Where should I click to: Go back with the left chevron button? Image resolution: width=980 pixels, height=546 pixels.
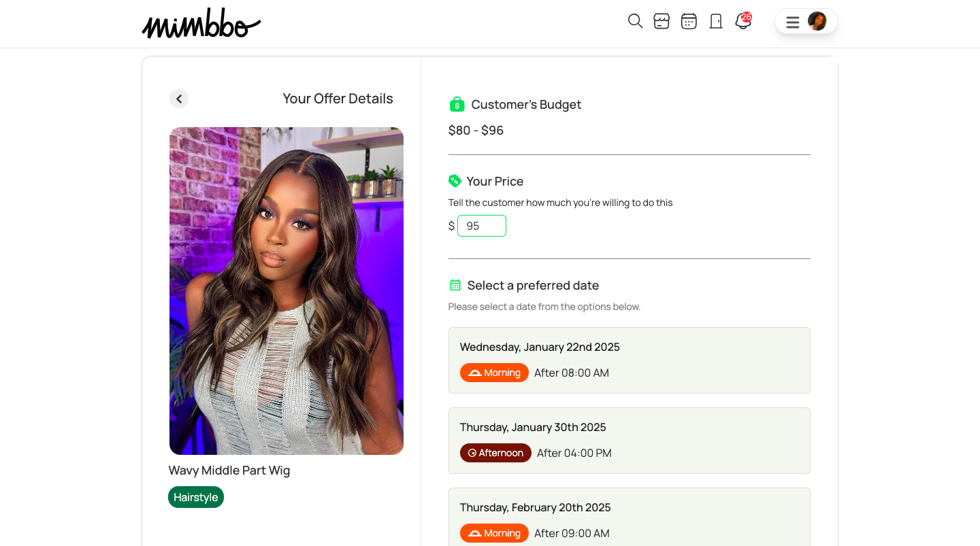click(179, 99)
